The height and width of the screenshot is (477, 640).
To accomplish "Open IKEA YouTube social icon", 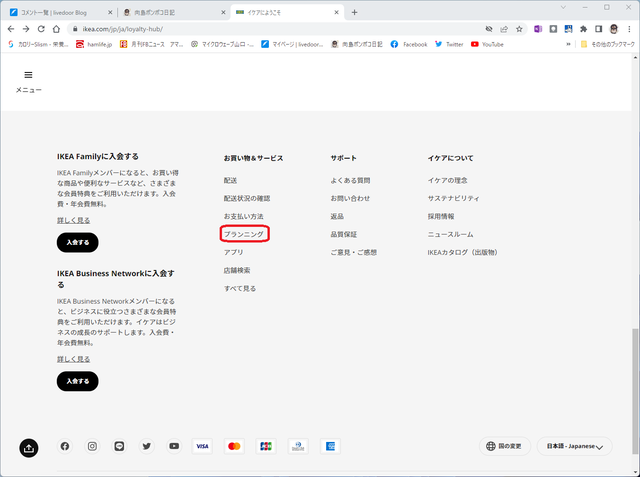I will (174, 446).
